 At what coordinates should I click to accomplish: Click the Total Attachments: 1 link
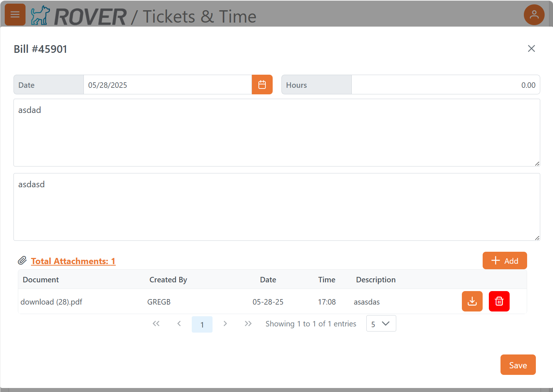coord(73,261)
